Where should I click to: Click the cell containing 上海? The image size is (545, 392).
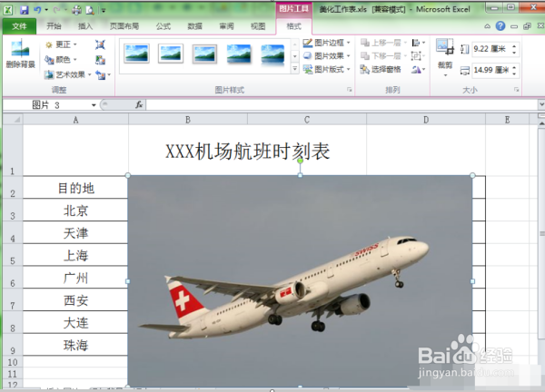click(x=75, y=255)
